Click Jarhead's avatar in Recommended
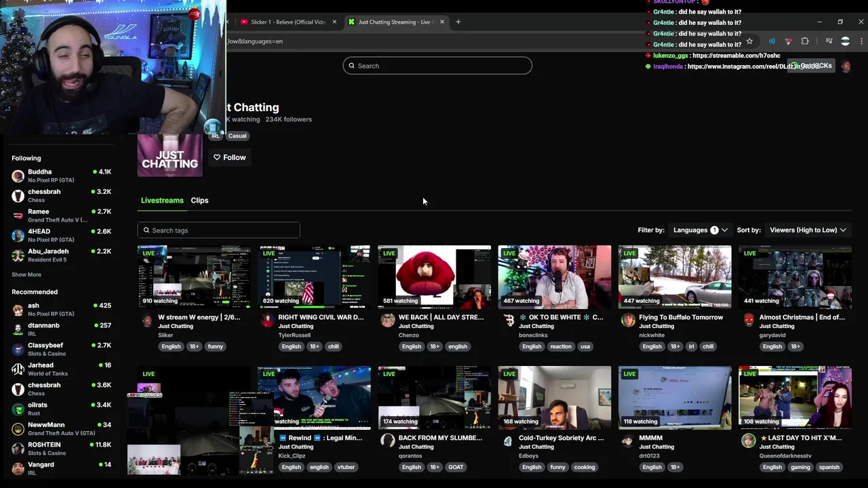The height and width of the screenshot is (488, 868). 18,369
